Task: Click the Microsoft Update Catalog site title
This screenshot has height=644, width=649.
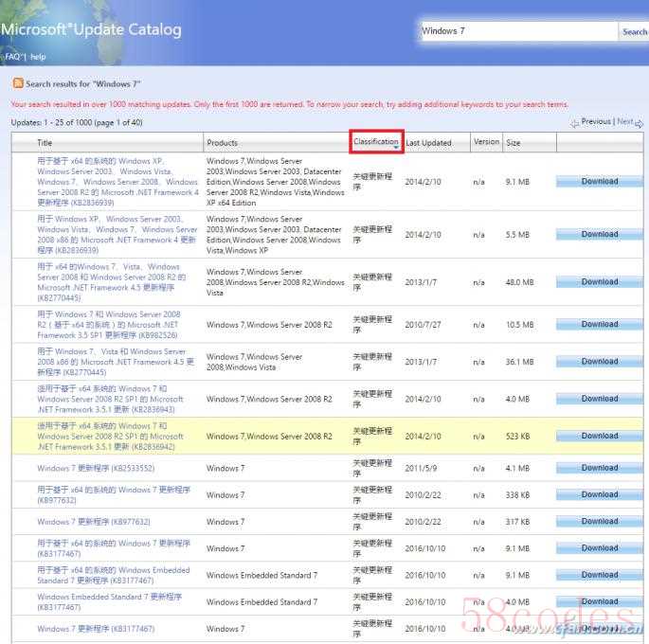Action: (91, 29)
